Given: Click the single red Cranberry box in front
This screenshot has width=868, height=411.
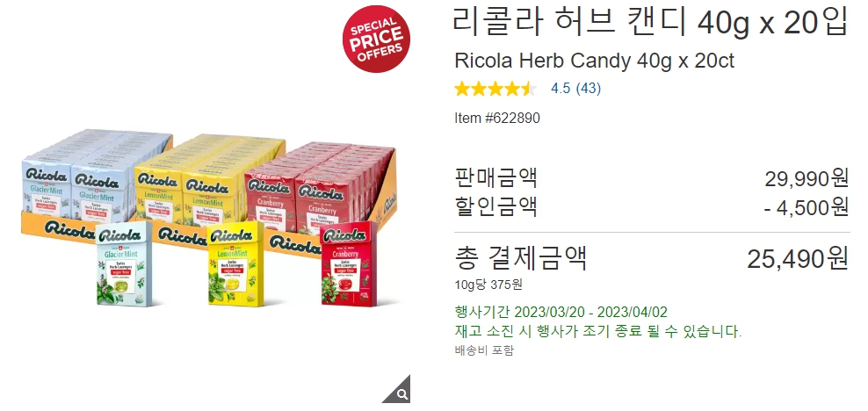Looking at the screenshot, I should (x=349, y=263).
